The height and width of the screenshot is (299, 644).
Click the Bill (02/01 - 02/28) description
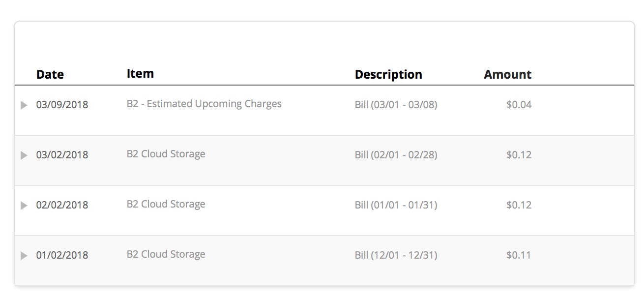396,155
